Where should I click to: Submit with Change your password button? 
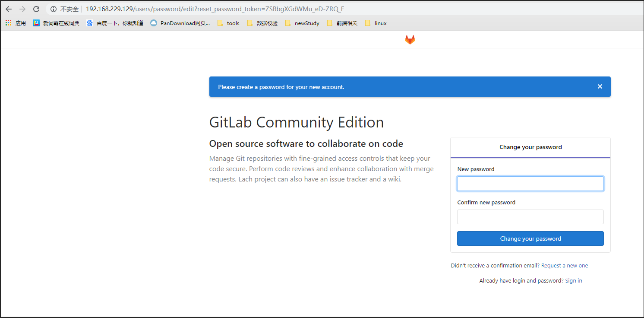tap(530, 238)
